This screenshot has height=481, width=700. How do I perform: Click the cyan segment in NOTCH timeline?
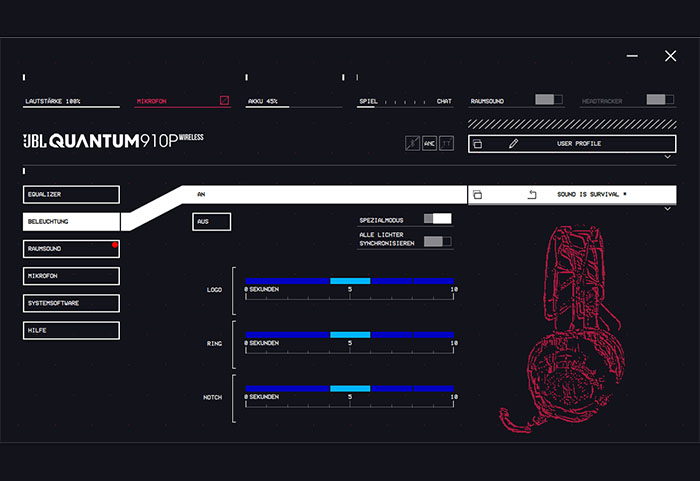[x=350, y=389]
